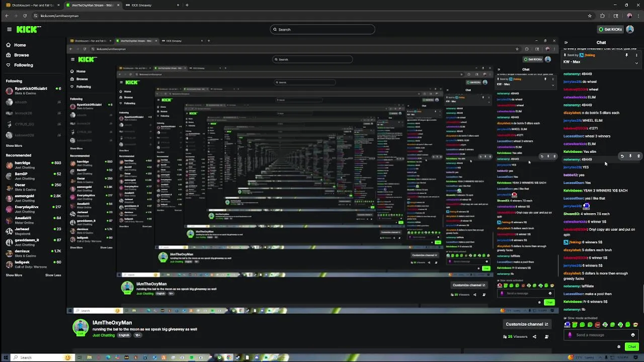Screen dimensions: 644x362
Task: Open the Just Chatting category link
Action: click(x=104, y=335)
